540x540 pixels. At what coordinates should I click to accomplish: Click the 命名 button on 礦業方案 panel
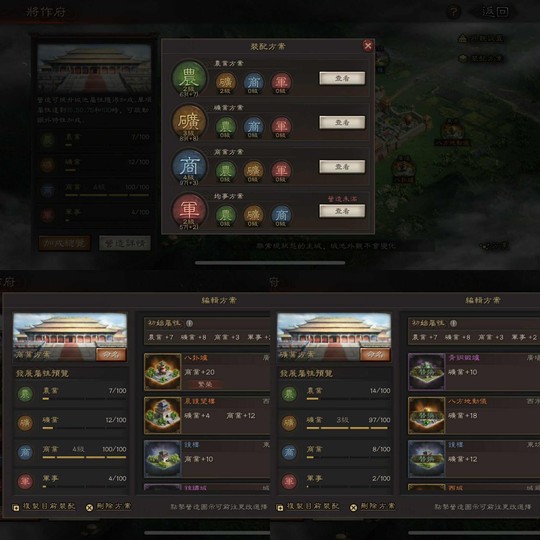[x=375, y=354]
